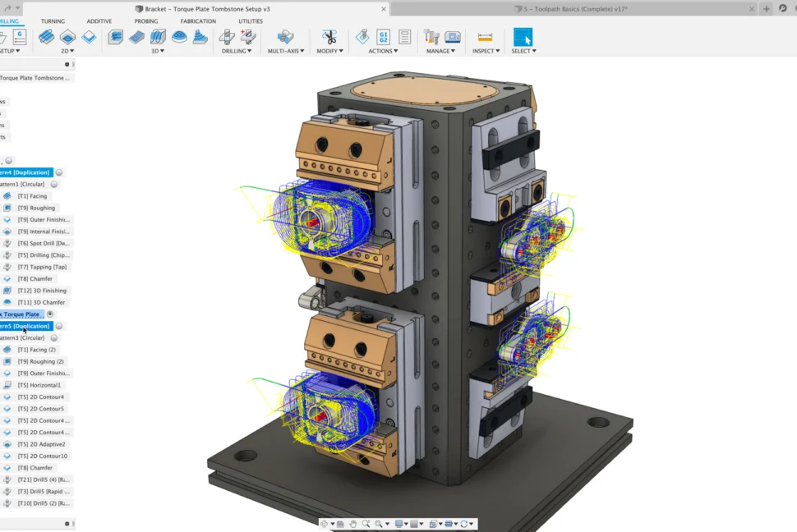
Task: Select the [T12] 3D Finishing operation
Action: pyautogui.click(x=42, y=291)
